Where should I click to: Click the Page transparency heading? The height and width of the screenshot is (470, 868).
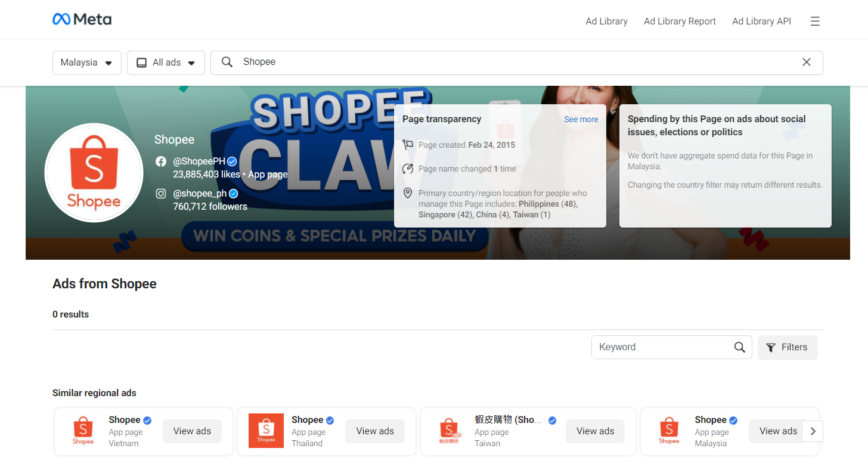tap(442, 119)
